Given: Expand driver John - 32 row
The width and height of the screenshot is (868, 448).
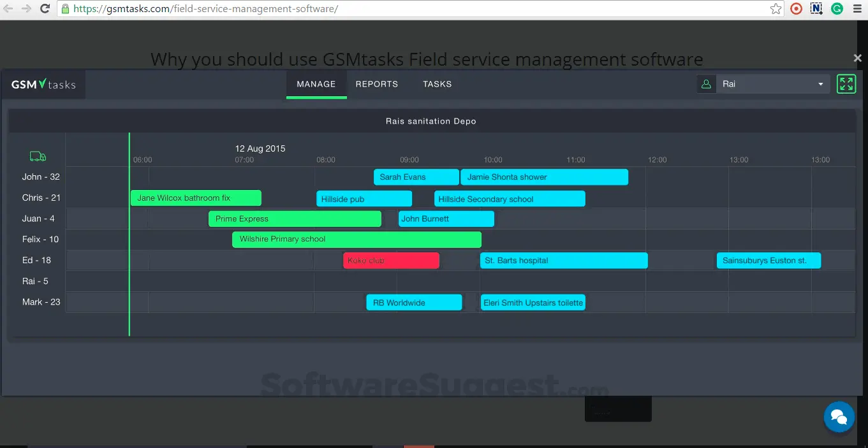Looking at the screenshot, I should [41, 177].
